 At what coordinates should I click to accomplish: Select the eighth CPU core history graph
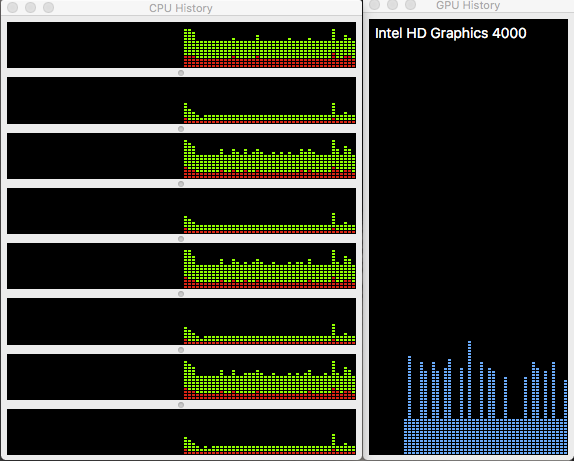coord(182,432)
